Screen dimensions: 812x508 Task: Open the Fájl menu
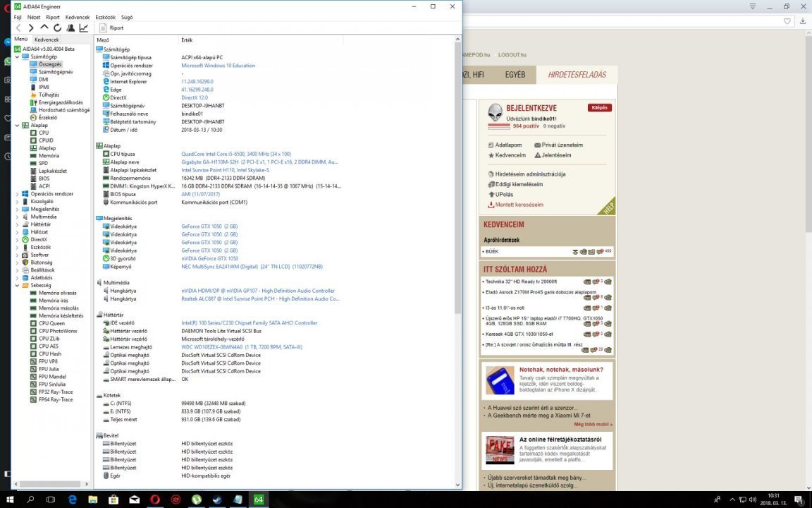click(18, 17)
